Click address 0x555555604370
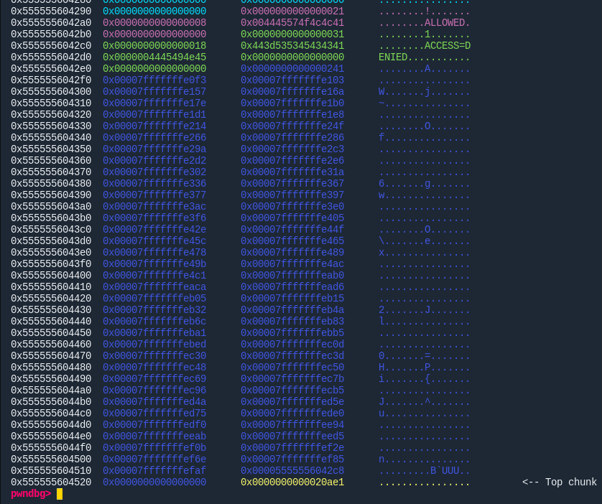 [x=51, y=172]
